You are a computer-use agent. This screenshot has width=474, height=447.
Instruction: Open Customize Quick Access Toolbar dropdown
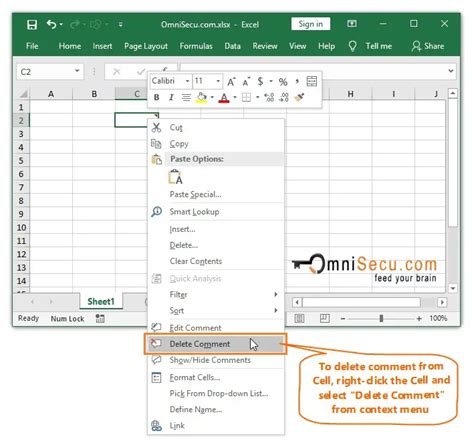(121, 25)
